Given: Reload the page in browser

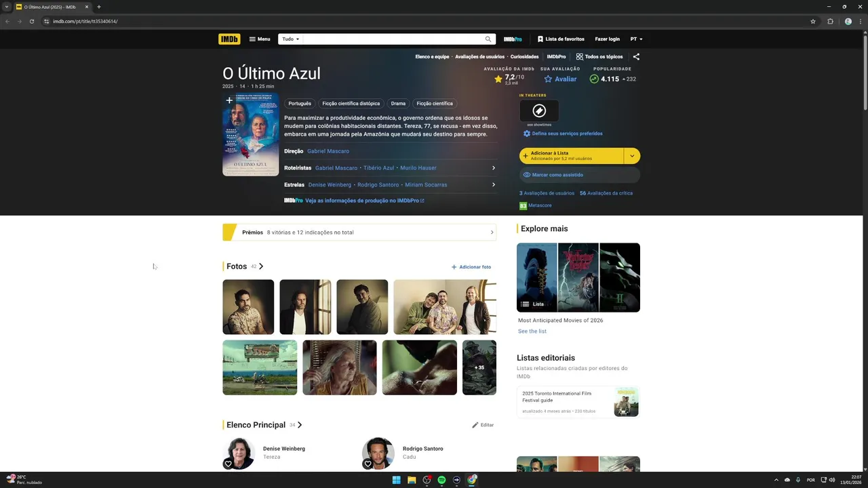Looking at the screenshot, I should (31, 21).
